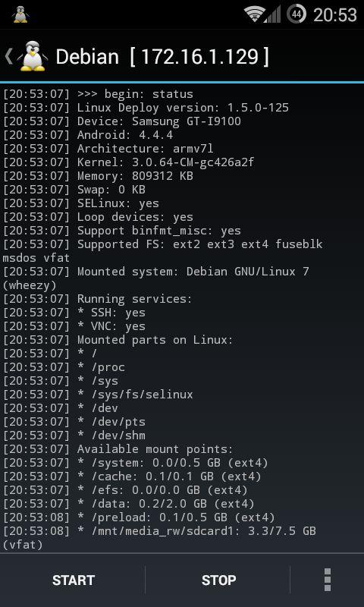364x607 pixels.
Task: Tap the Debian profile title
Action: [x=87, y=56]
